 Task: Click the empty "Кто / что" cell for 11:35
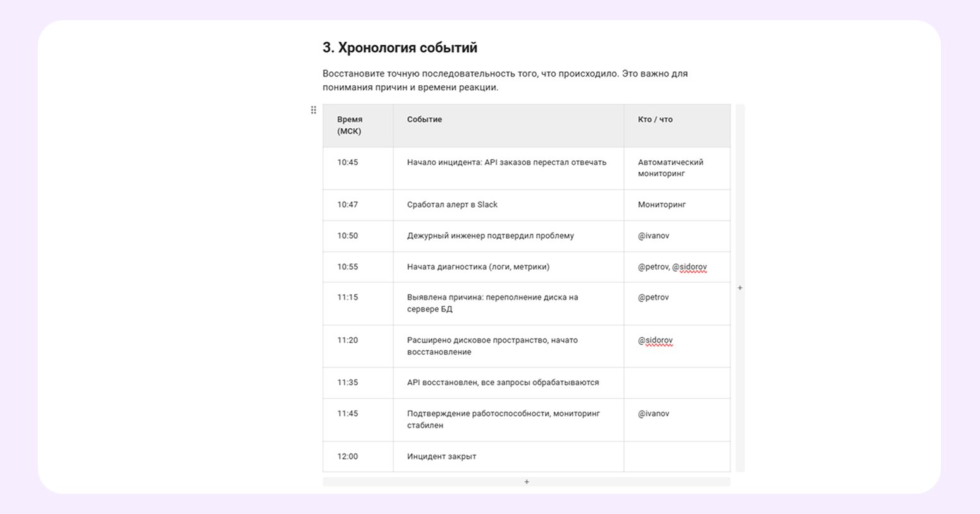[676, 383]
